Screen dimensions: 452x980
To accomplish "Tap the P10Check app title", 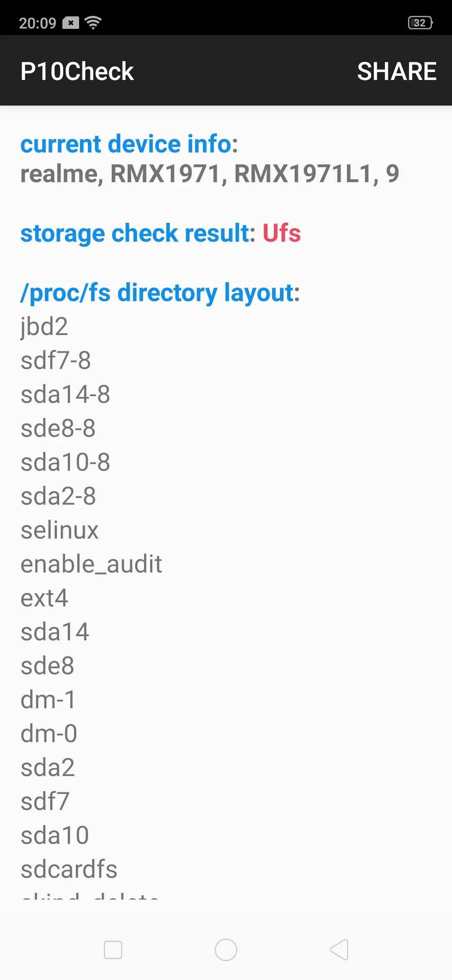I will [77, 71].
